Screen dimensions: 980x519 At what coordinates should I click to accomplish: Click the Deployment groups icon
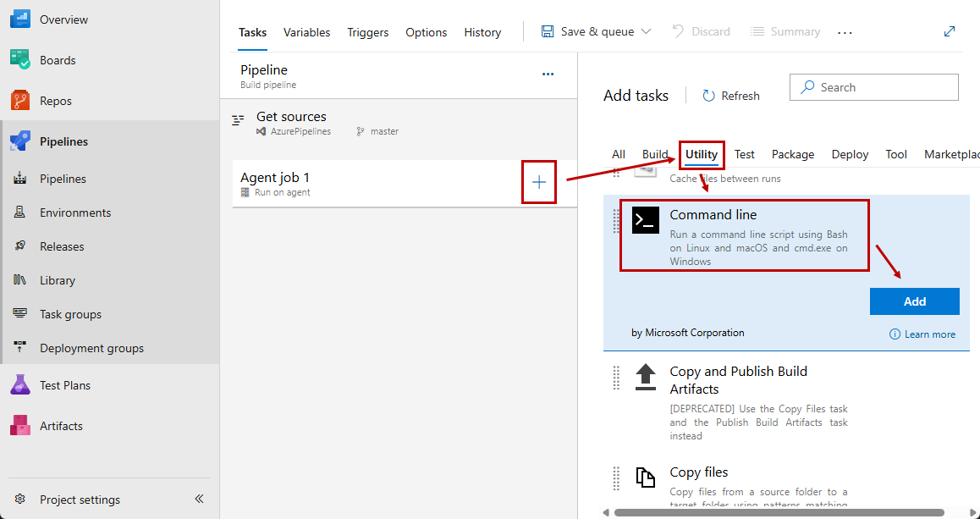tap(20, 348)
